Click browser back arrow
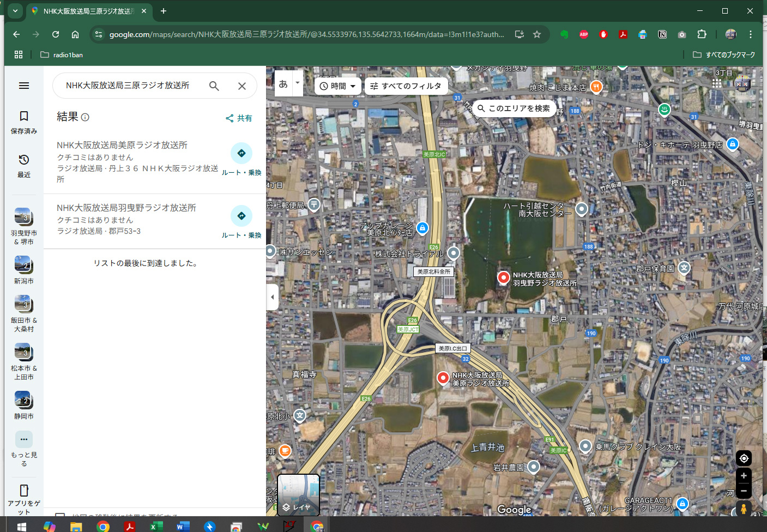Image resolution: width=767 pixels, height=532 pixels. coord(16,34)
